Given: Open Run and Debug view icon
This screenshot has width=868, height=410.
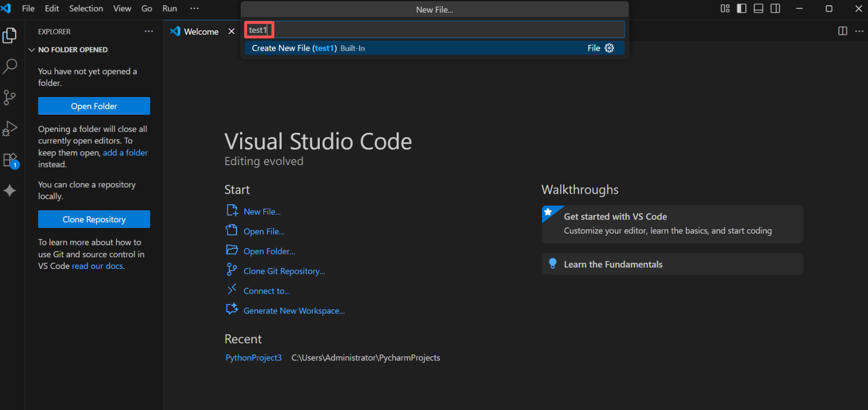Looking at the screenshot, I should (10, 128).
